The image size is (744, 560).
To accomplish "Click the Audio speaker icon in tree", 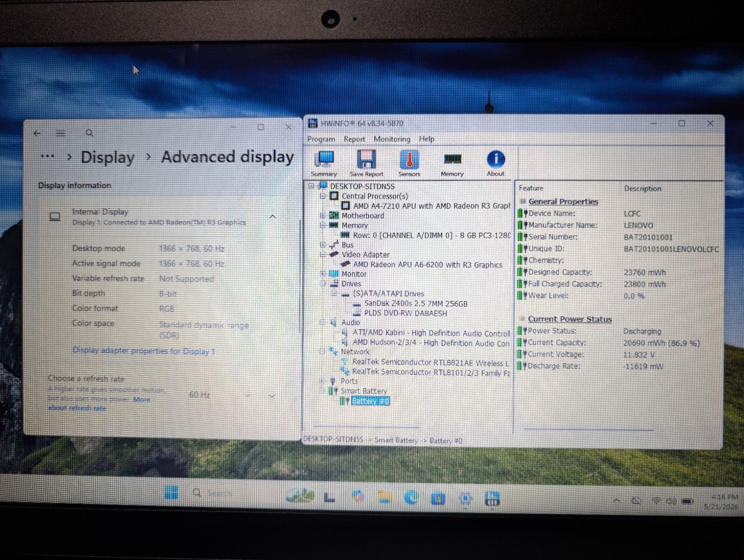I will point(333,322).
